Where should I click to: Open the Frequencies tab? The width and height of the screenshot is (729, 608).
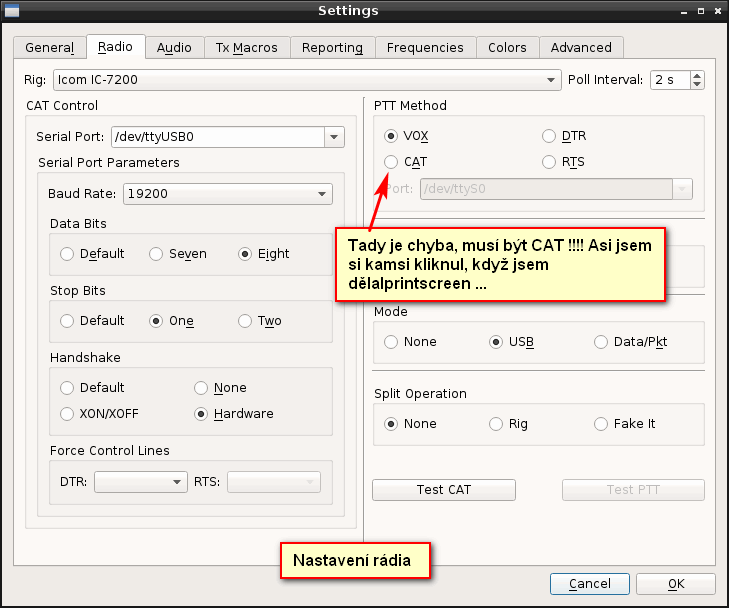(425, 47)
